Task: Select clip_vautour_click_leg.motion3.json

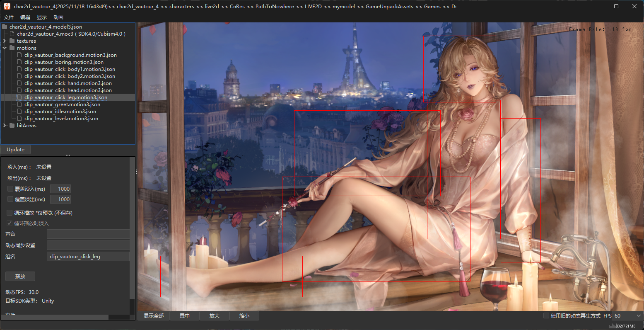Action: pyautogui.click(x=66, y=97)
